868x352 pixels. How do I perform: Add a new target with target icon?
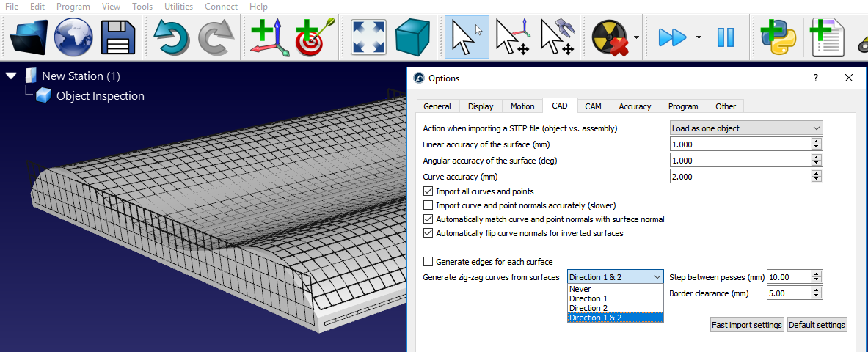314,37
